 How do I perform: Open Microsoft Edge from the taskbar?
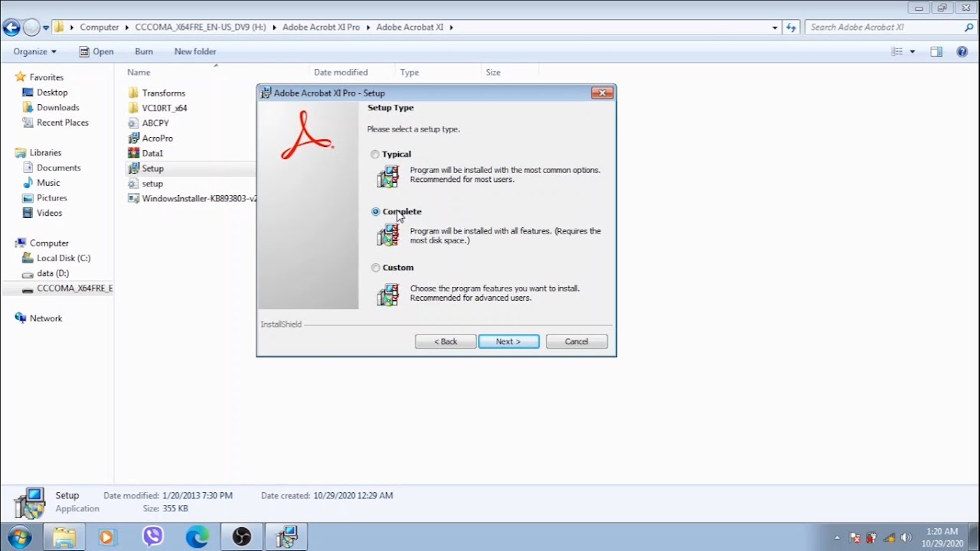coord(198,537)
